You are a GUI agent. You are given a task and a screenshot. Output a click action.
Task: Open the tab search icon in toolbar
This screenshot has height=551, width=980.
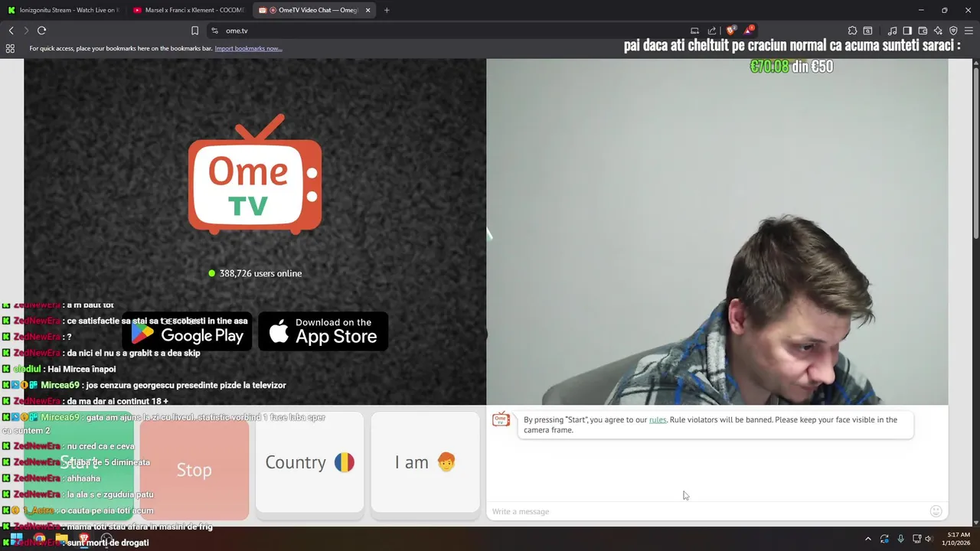tap(867, 31)
